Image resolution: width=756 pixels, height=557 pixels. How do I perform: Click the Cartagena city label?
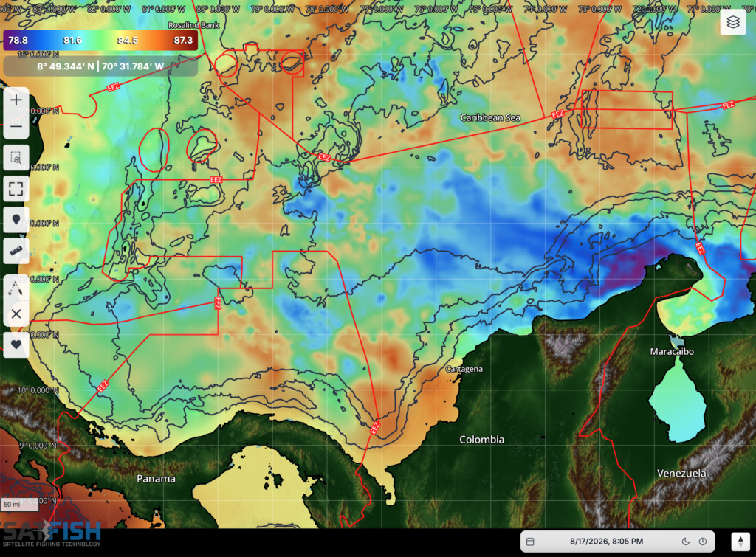464,369
